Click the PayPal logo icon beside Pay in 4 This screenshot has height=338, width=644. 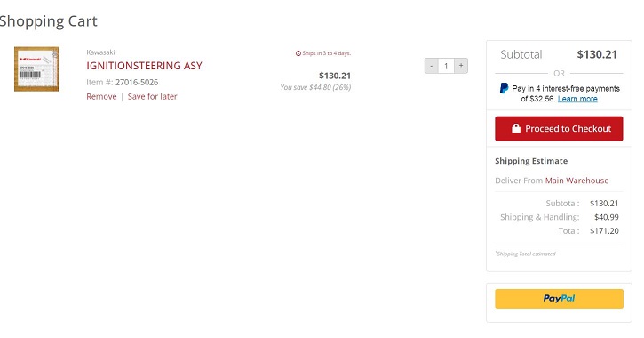504,88
